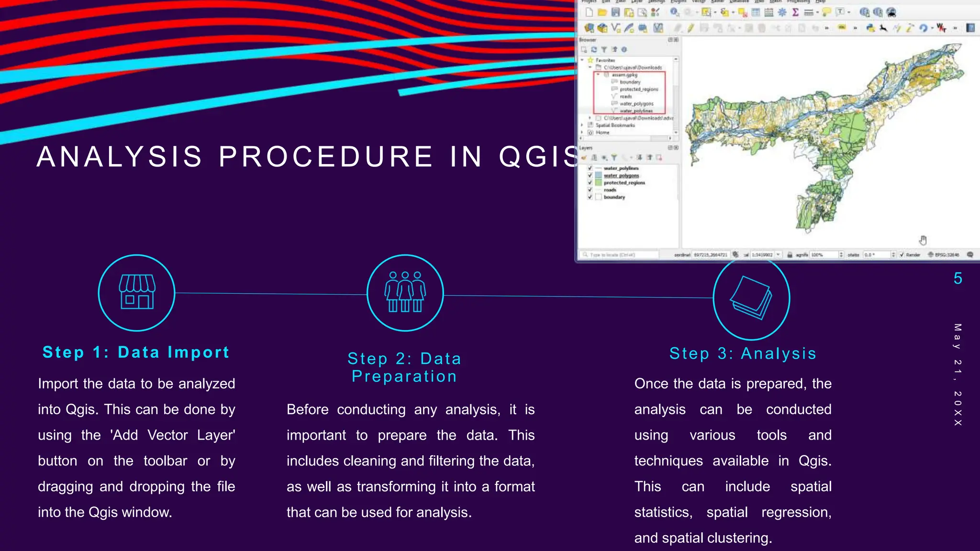
Task: Uncheck the water_polylines layer checkbox
Action: tap(590, 168)
